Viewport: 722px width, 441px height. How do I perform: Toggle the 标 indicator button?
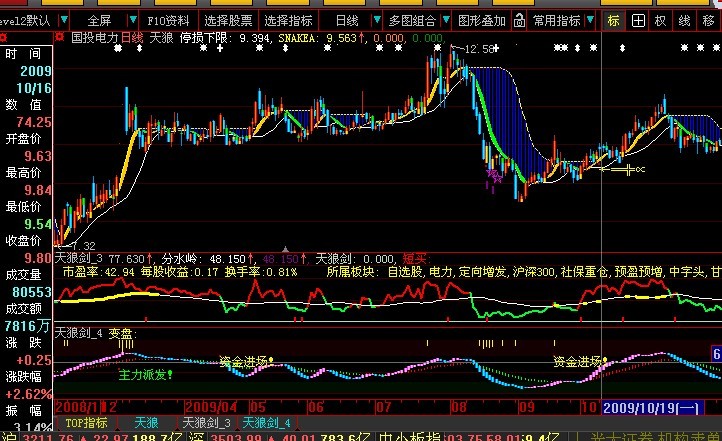pyautogui.click(x=614, y=21)
